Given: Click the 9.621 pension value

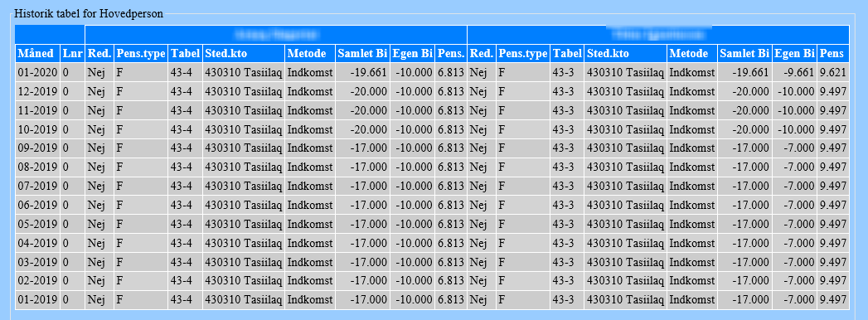Looking at the screenshot, I should (833, 72).
